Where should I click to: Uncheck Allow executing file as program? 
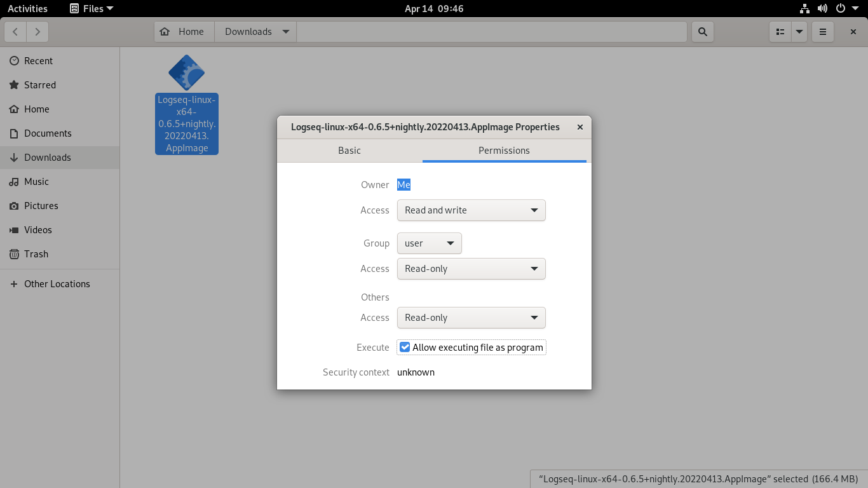(471, 348)
